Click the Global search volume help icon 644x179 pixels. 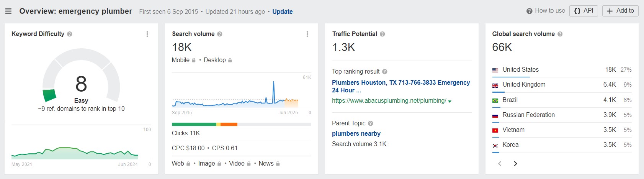click(x=560, y=34)
